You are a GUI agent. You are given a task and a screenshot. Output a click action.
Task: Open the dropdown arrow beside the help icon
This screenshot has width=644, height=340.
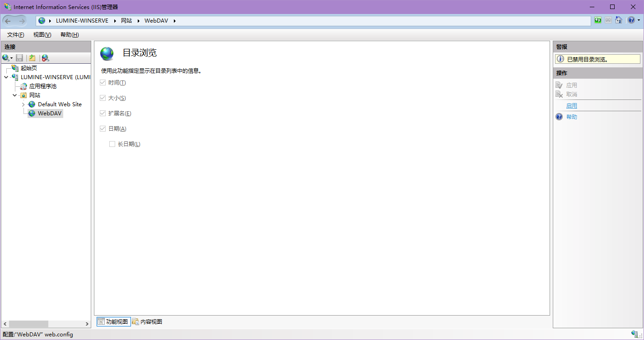(639, 21)
